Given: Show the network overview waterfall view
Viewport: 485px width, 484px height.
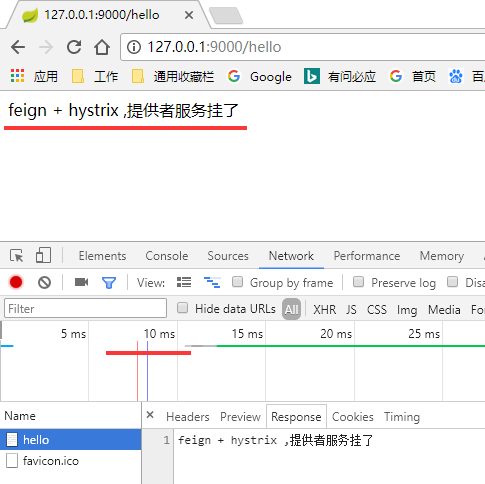Looking at the screenshot, I should pos(212,282).
